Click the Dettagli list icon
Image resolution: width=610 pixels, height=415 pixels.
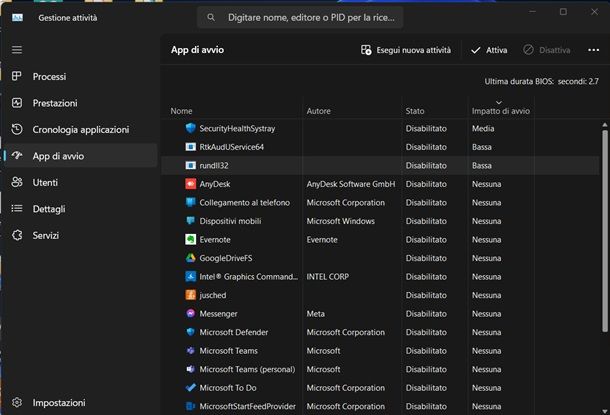coord(17,208)
